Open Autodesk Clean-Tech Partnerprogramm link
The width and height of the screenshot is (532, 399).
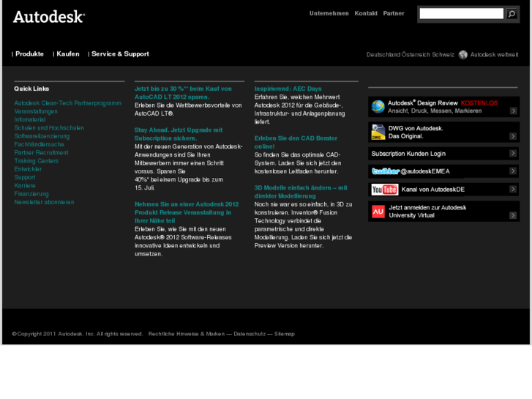coord(67,103)
